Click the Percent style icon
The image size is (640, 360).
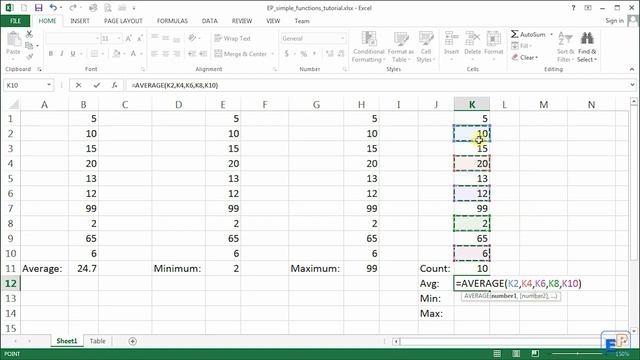point(304,53)
